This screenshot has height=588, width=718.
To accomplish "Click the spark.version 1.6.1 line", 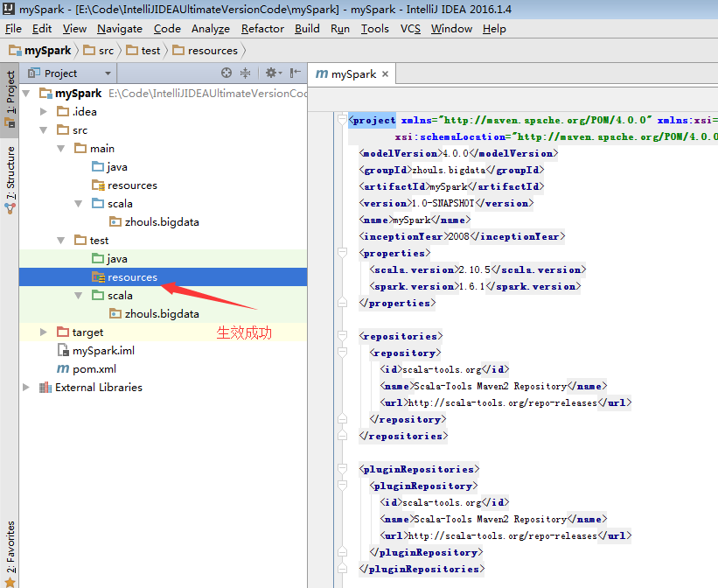I will 475,286.
